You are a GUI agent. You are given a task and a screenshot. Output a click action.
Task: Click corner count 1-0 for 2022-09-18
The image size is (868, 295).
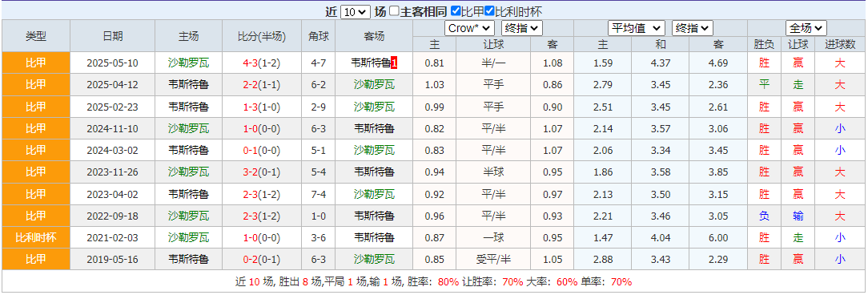tap(319, 216)
